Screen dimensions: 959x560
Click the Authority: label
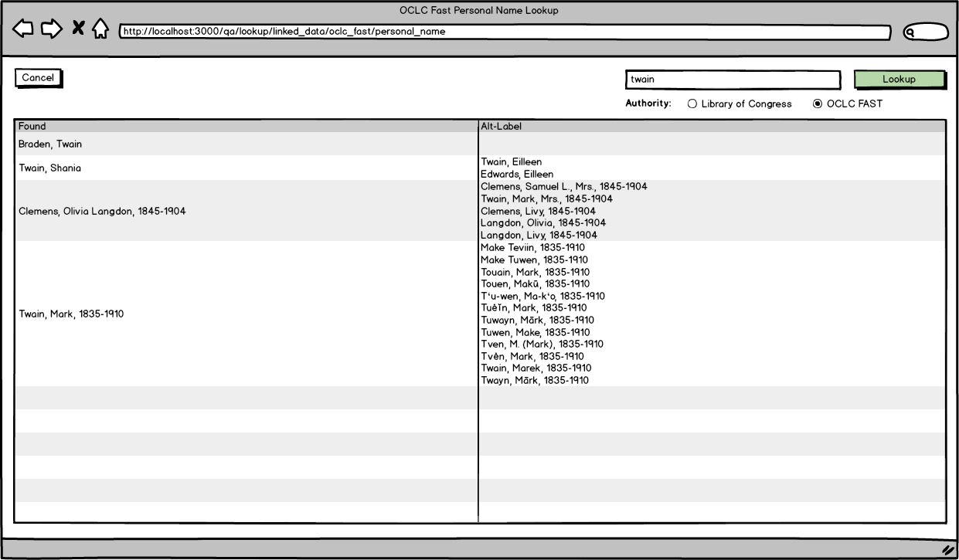[648, 104]
